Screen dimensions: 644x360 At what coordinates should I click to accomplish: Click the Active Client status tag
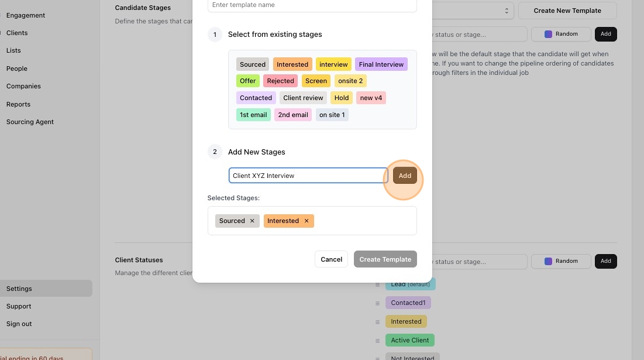click(410, 340)
